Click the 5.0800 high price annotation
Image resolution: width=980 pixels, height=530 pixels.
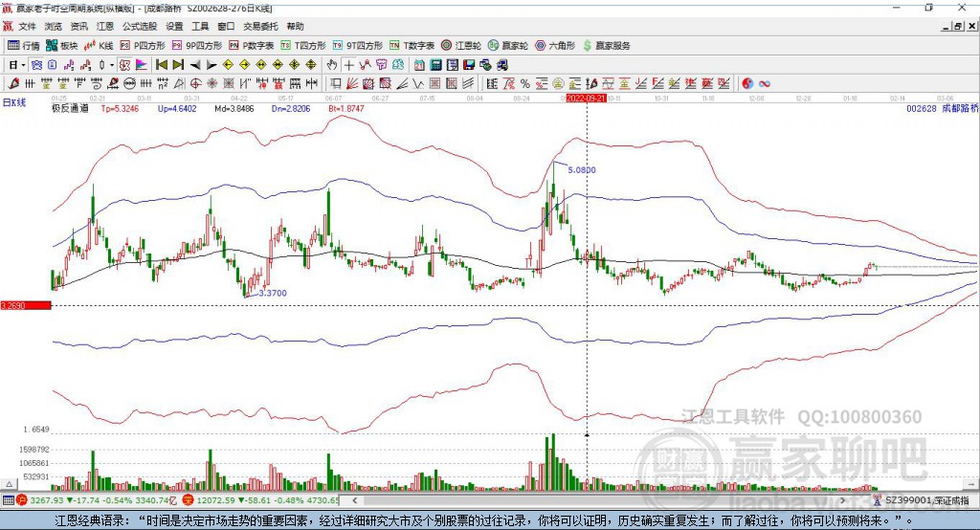pos(581,170)
